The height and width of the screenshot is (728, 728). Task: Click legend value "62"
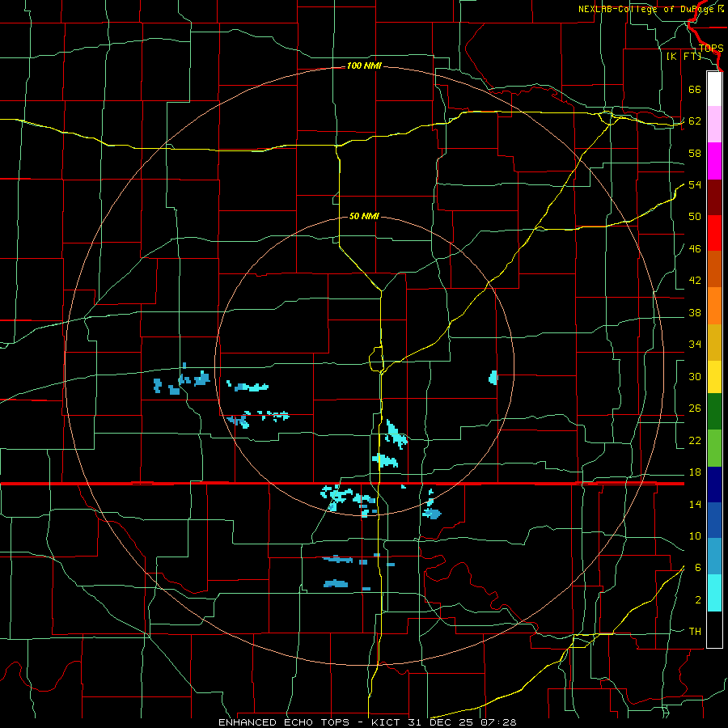tap(695, 121)
